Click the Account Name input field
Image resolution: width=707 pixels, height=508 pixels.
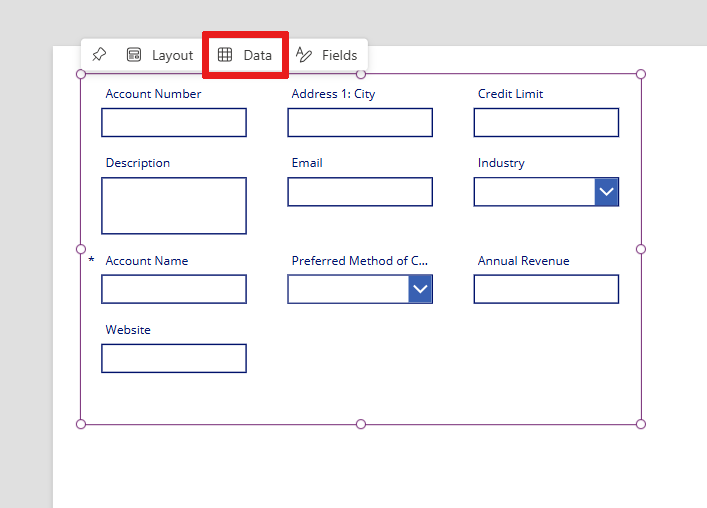[174, 289]
